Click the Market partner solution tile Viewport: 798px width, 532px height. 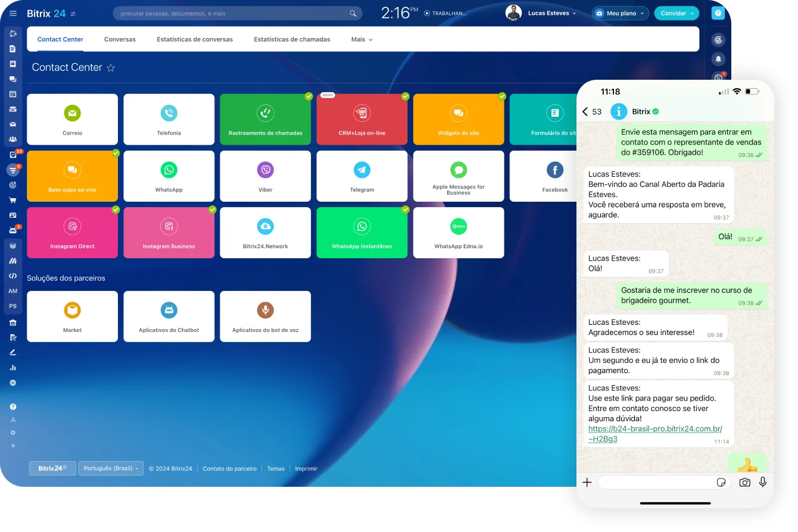[72, 316]
